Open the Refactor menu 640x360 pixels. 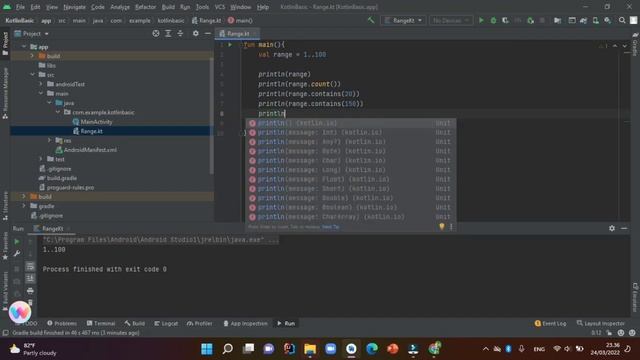click(146, 7)
